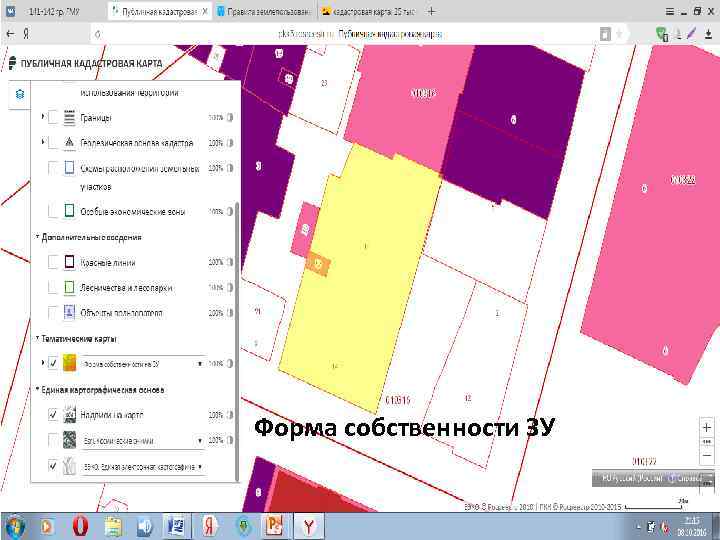This screenshot has width=720, height=540.
Task: Open the file explorer taskbar icon
Action: [113, 526]
